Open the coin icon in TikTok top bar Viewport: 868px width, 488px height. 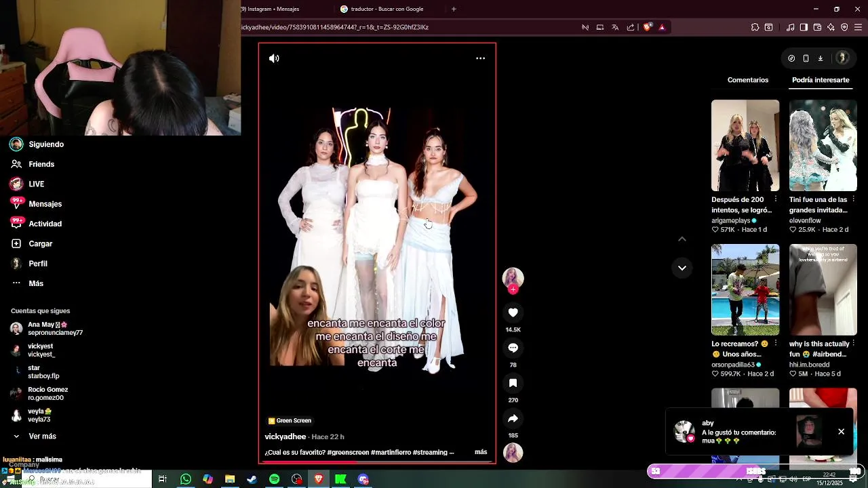click(791, 58)
